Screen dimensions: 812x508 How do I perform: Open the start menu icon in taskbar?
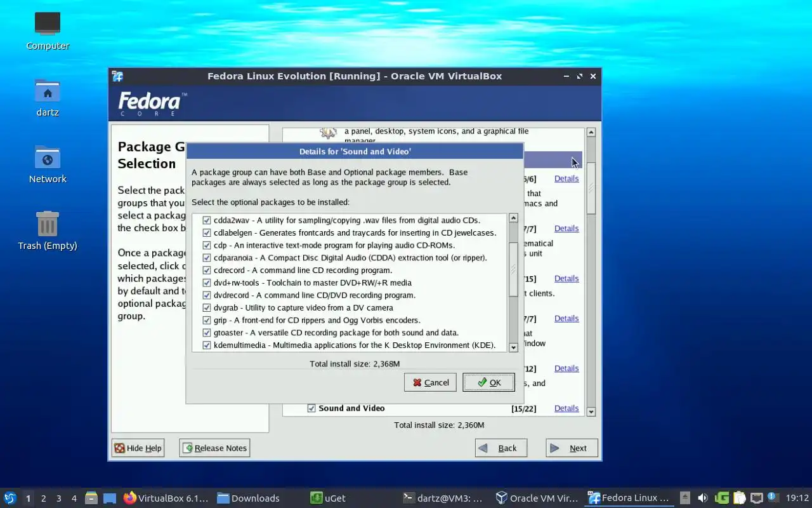(x=10, y=498)
